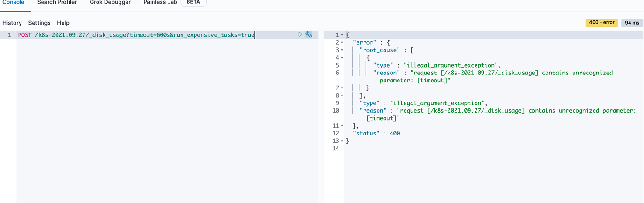Open the Help menu
Viewport: 644px width, 203px height.
[x=63, y=23]
